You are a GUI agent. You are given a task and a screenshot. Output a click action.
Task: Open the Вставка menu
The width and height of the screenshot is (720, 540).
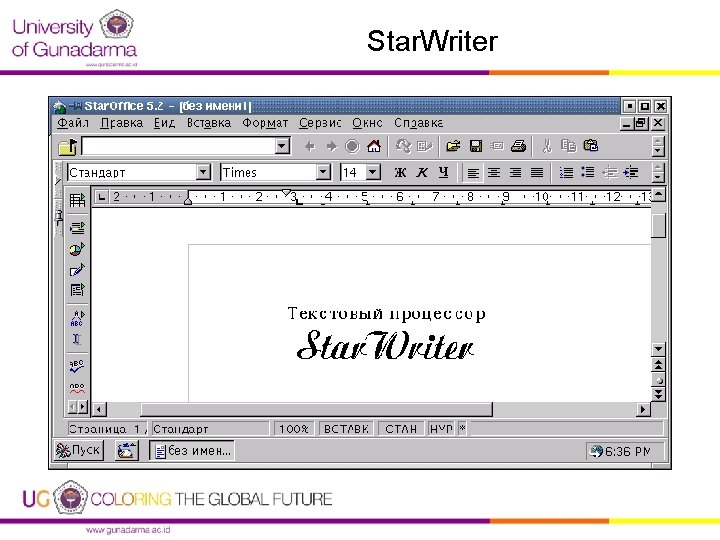pyautogui.click(x=208, y=123)
